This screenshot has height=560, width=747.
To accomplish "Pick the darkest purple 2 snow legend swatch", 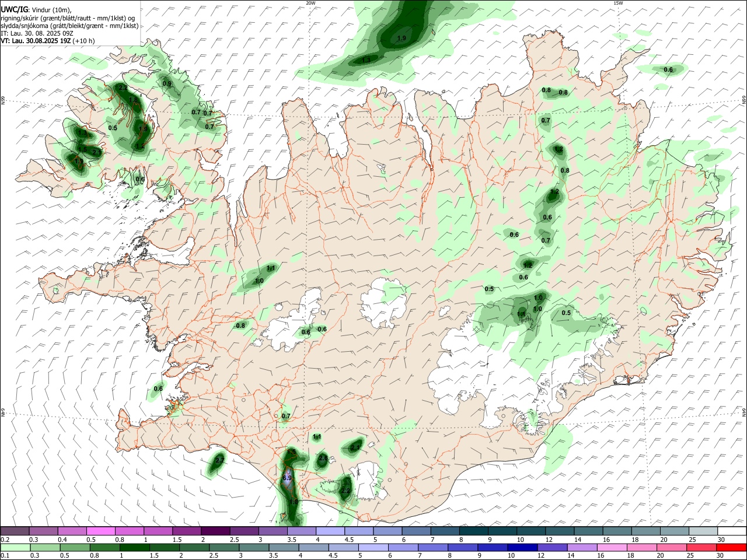I will click(216, 531).
